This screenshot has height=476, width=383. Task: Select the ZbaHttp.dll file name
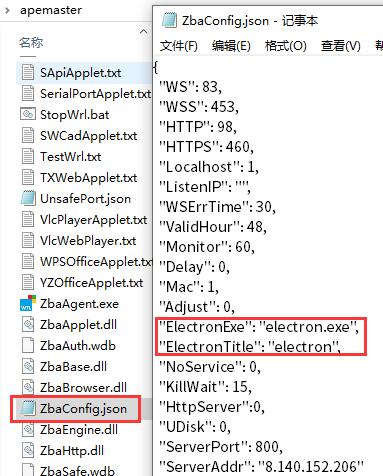pyautogui.click(x=72, y=451)
